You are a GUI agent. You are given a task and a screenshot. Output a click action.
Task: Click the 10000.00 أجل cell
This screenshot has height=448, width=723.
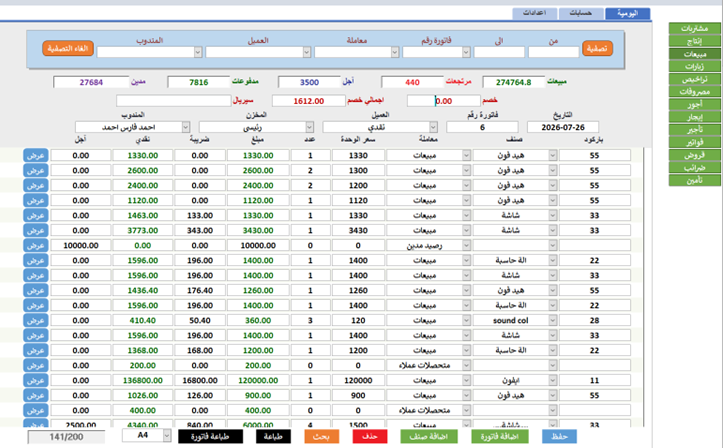click(81, 246)
